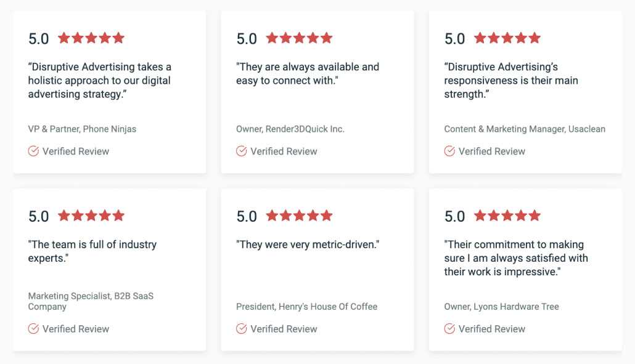Viewport: 635px width, 364px height.
Task: Open the "always available" review quote
Action: 308,73
